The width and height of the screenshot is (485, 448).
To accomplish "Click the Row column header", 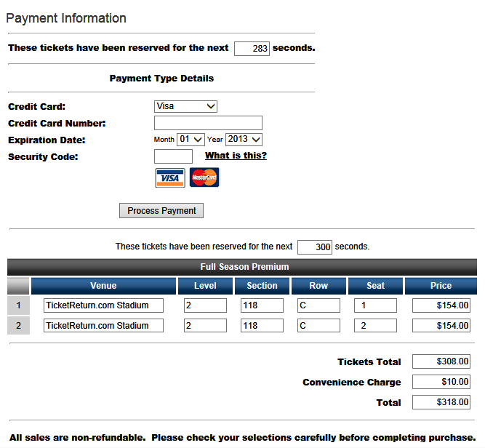I will point(318,286).
